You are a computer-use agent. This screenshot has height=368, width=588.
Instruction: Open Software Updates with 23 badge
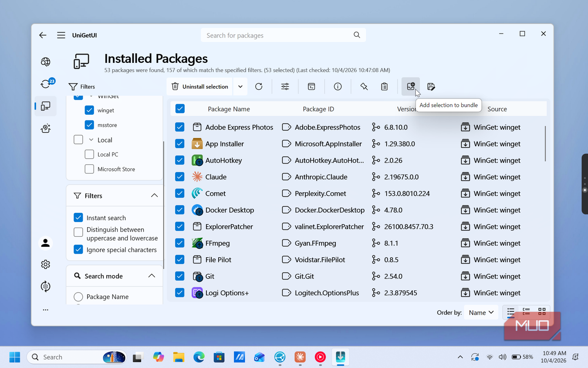46,84
